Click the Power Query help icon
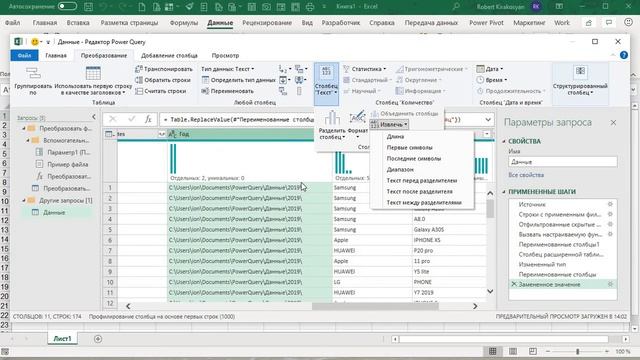Screen dimensions: 640x360 [624, 55]
